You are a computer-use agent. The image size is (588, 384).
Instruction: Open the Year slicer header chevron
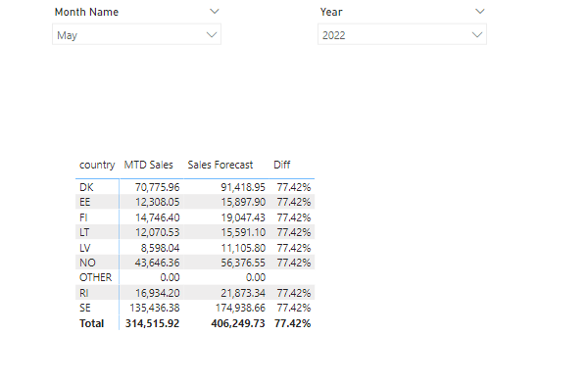point(479,11)
